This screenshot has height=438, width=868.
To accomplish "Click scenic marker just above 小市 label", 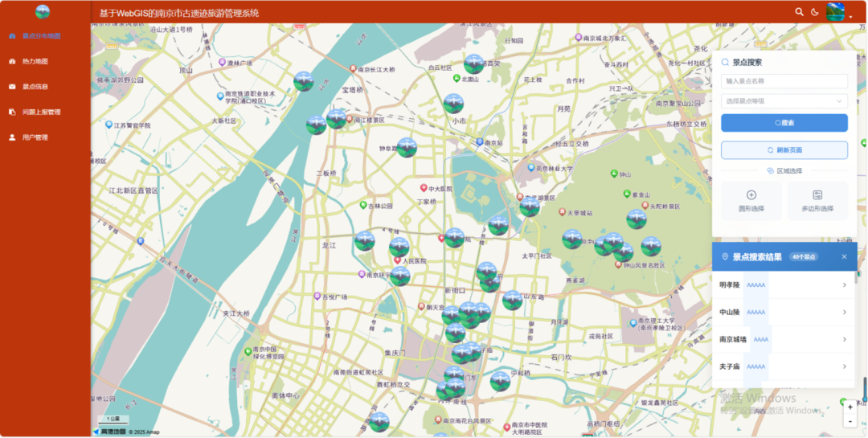I will (453, 104).
